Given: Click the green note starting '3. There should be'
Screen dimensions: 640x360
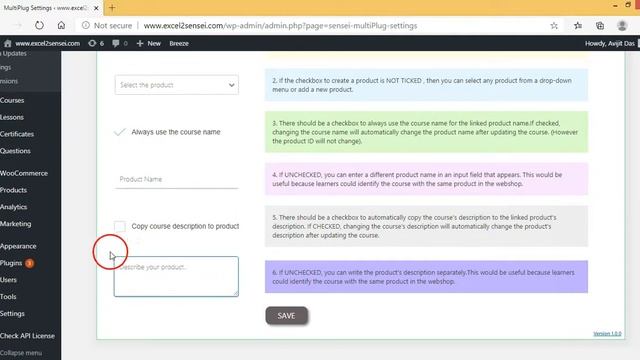Looking at the screenshot, I should 427,132.
